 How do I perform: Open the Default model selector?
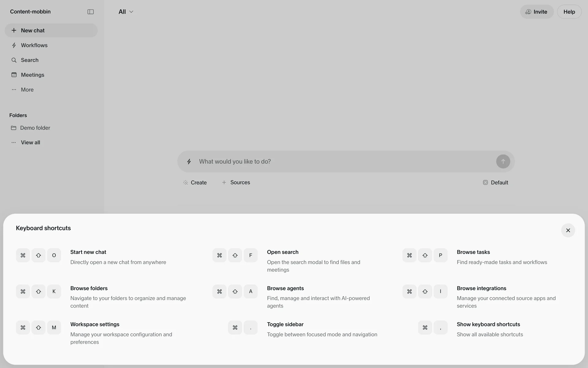click(x=495, y=182)
